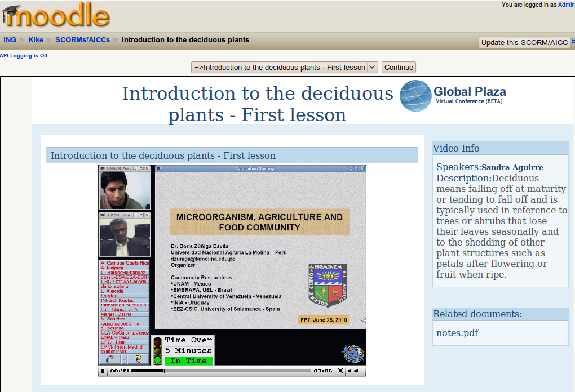
Task: Navigate to ING breadcrumb
Action: click(x=10, y=40)
